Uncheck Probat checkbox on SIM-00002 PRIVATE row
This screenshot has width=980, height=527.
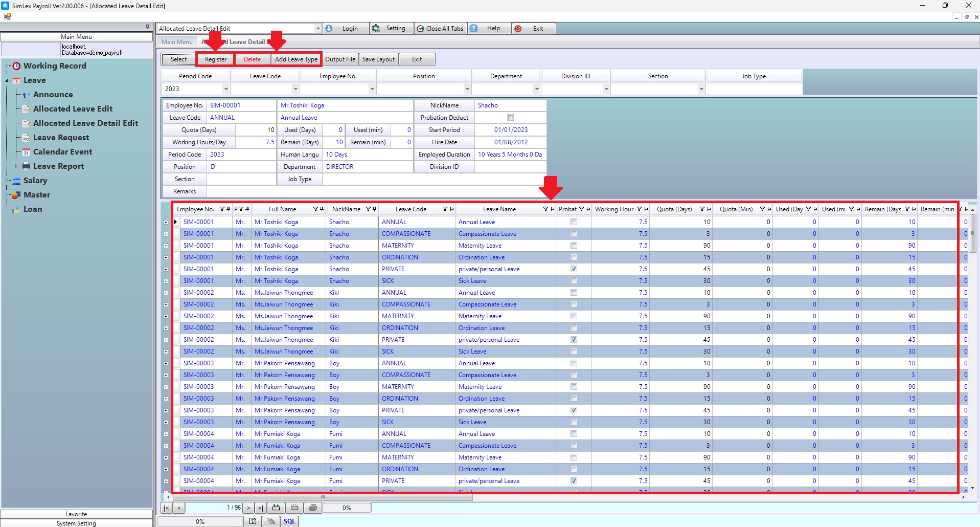pyautogui.click(x=574, y=340)
